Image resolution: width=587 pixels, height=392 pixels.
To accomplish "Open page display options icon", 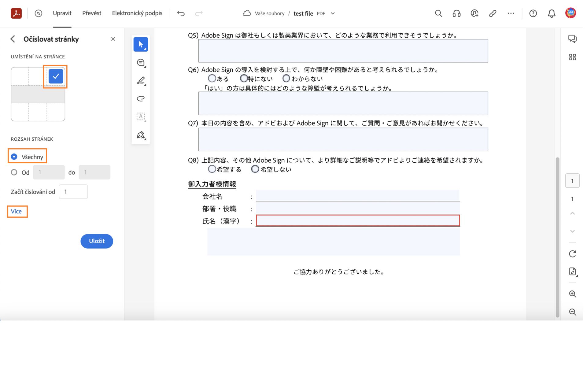I will [573, 272].
